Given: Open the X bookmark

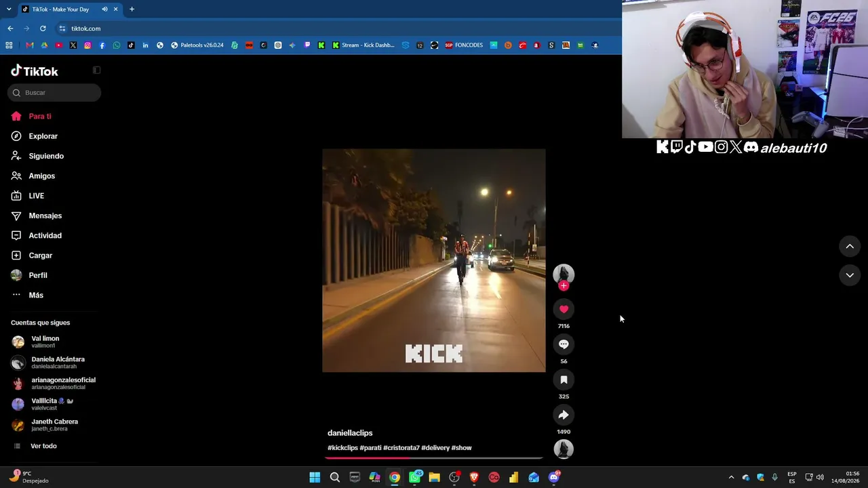Looking at the screenshot, I should point(73,45).
